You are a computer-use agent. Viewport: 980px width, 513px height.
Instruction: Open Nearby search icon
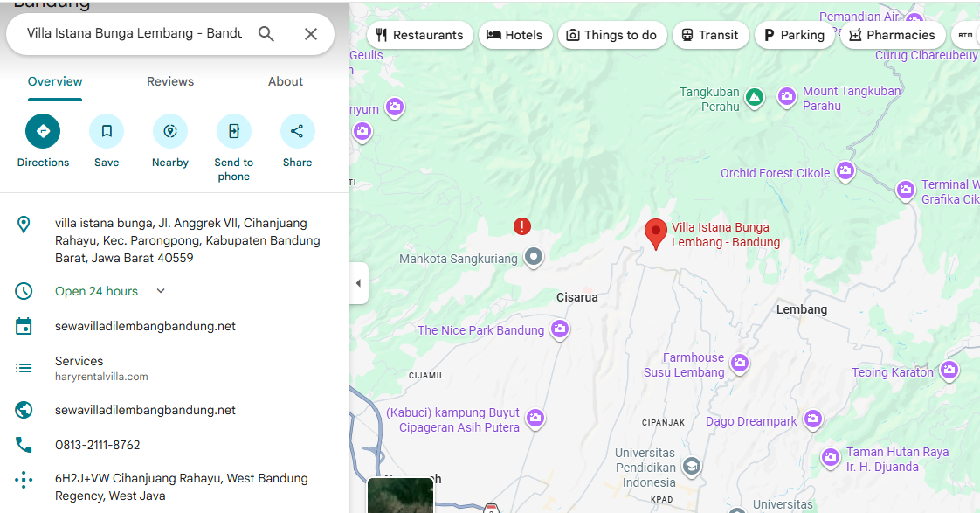170,131
